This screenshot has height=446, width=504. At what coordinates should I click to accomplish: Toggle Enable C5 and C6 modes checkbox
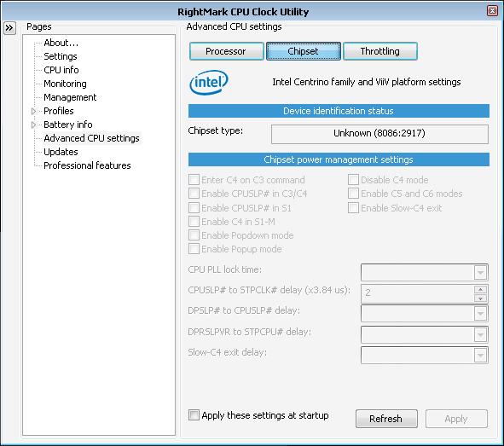click(353, 194)
